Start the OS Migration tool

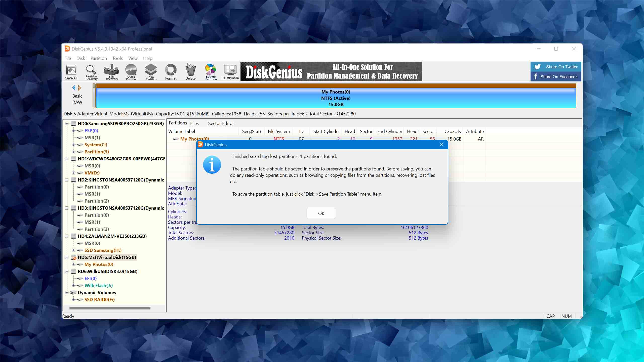tap(231, 72)
